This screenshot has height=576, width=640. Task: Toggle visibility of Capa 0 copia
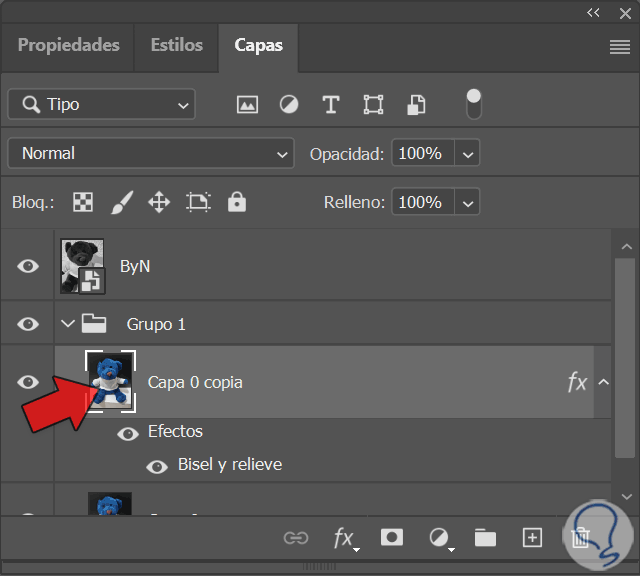[28, 382]
